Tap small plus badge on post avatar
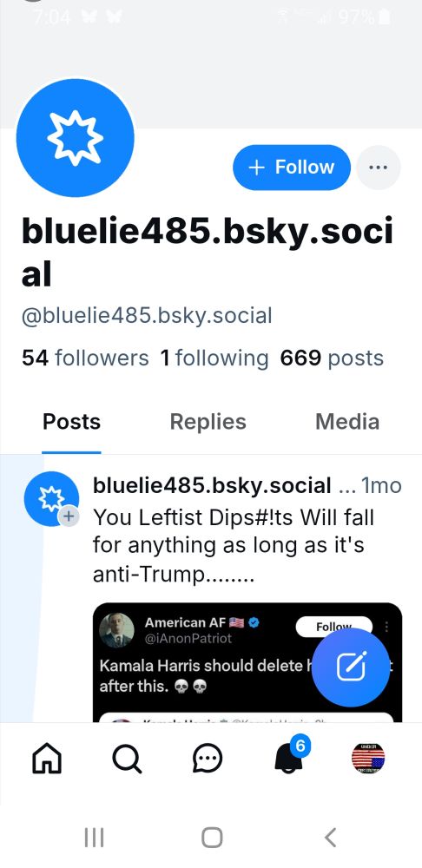 [68, 516]
